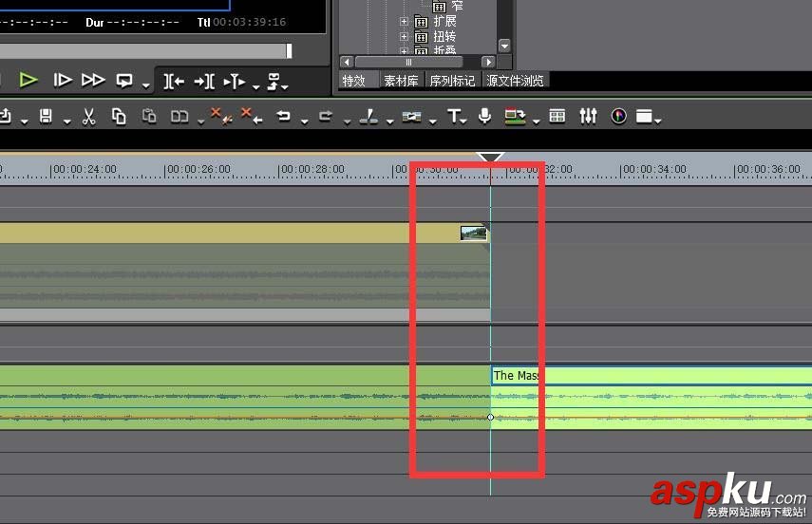
Task: Click the effects tree horizontal scrollbar thumb
Action: click(x=408, y=62)
